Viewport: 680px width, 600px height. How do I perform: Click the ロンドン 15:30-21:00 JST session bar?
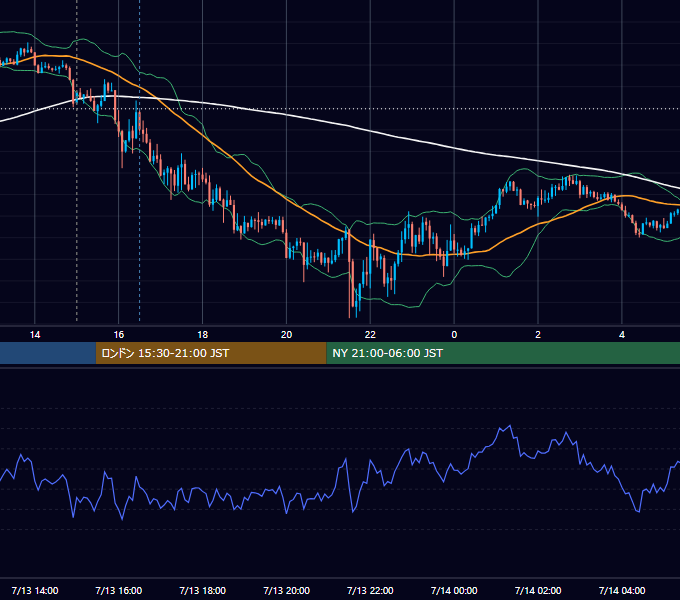pyautogui.click(x=211, y=353)
